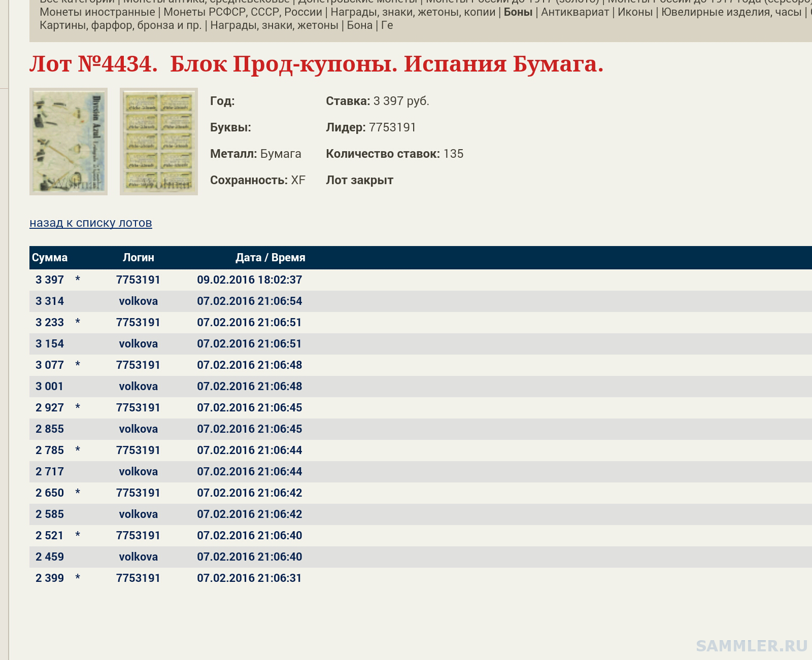Select bid amount 2 927
The width and height of the screenshot is (812, 660).
click(50, 407)
